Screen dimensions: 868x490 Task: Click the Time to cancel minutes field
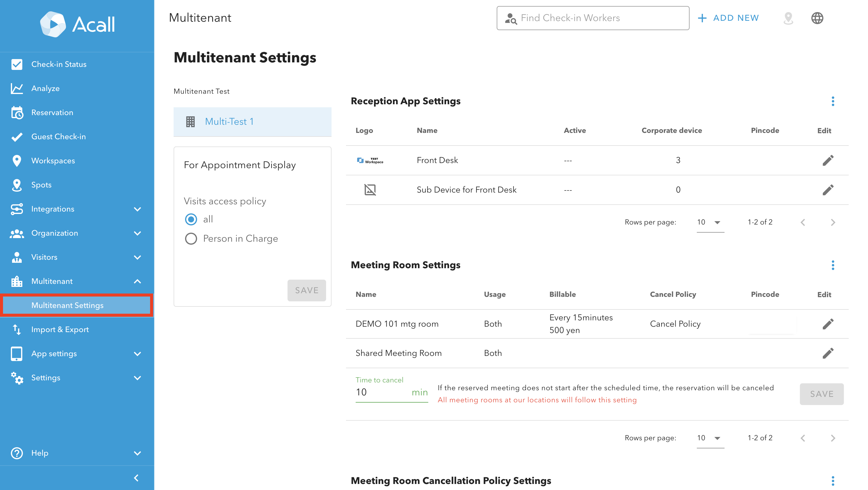tap(392, 392)
